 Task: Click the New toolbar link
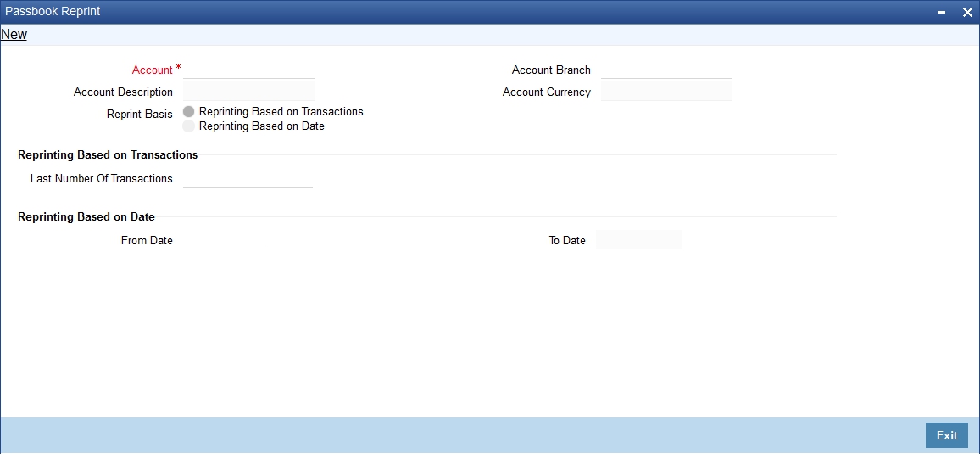click(x=14, y=35)
